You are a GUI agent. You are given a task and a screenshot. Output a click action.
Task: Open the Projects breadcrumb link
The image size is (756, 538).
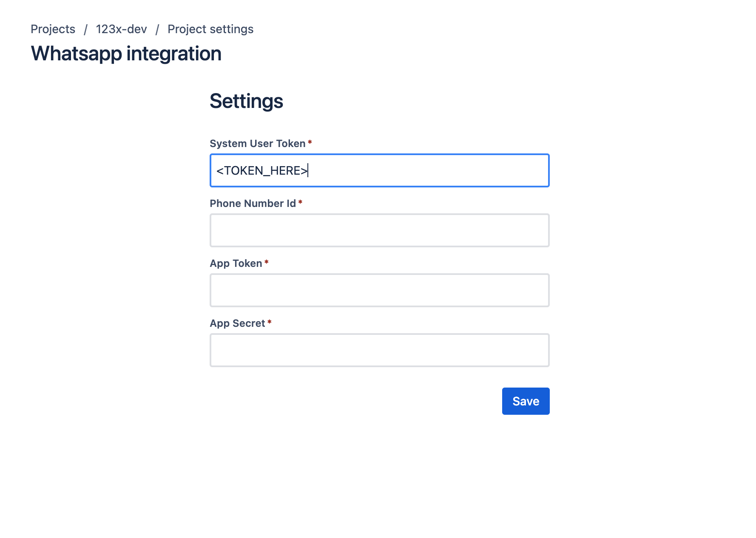53,29
